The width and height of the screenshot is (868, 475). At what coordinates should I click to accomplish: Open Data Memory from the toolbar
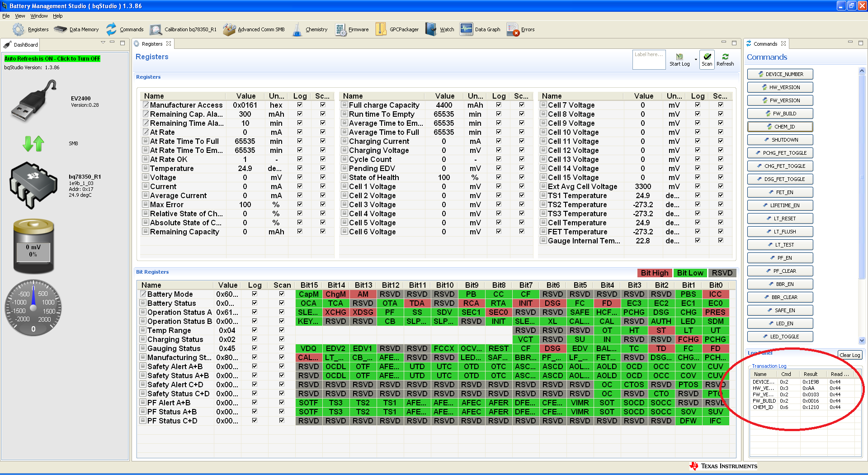(x=76, y=29)
